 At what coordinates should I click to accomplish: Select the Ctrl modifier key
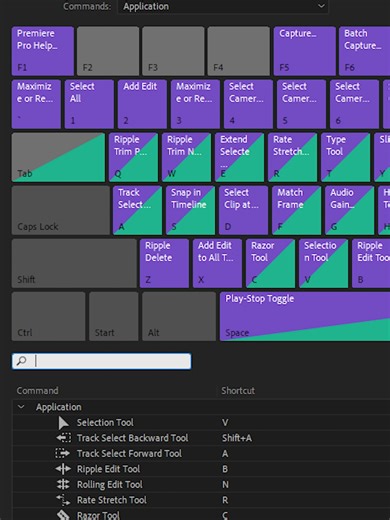coord(48,316)
